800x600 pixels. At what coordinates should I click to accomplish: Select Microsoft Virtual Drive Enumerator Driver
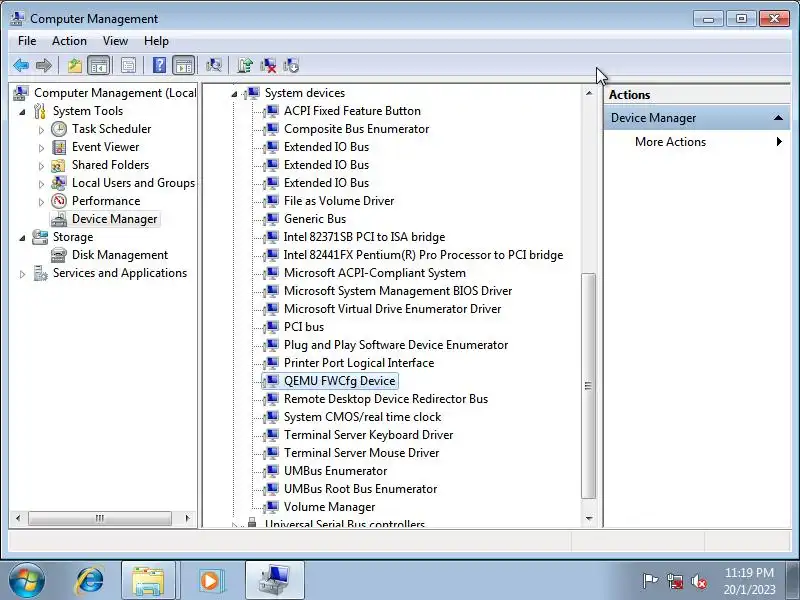(x=392, y=309)
